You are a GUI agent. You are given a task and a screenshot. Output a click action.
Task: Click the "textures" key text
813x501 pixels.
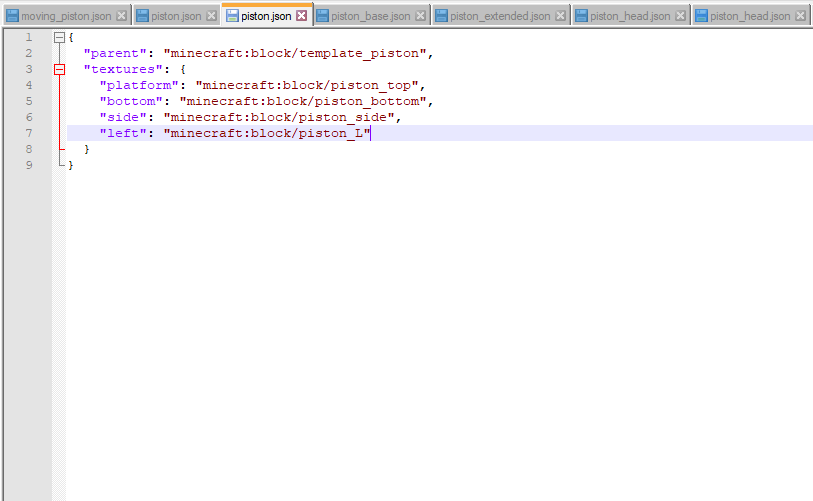123,69
